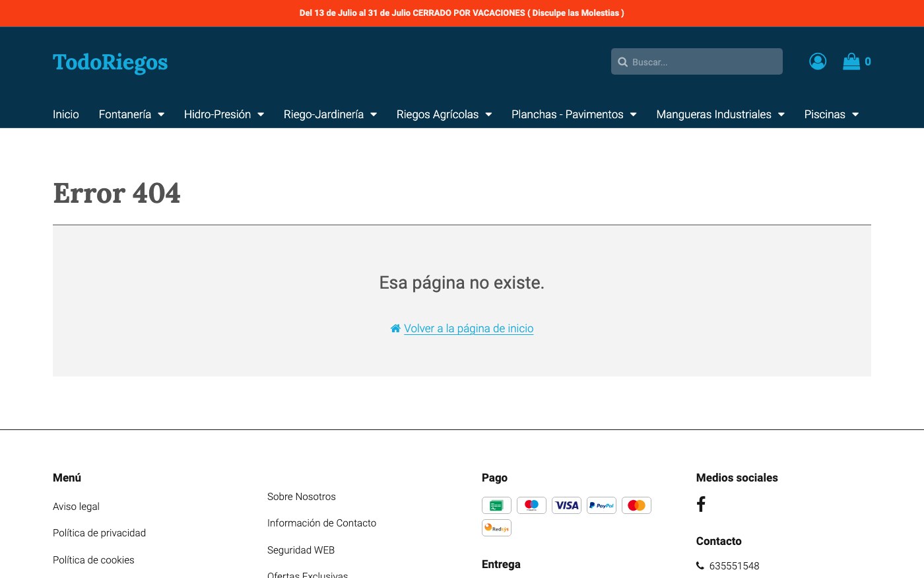Click the Pago footer heading
924x578 pixels.
[x=494, y=478]
